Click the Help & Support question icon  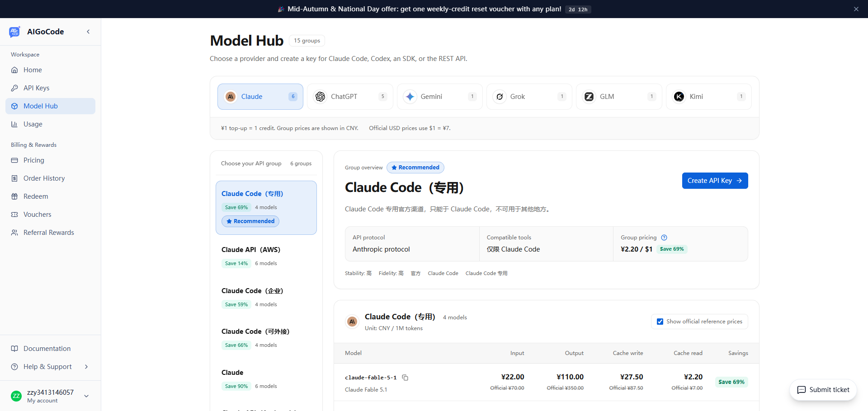click(14, 367)
